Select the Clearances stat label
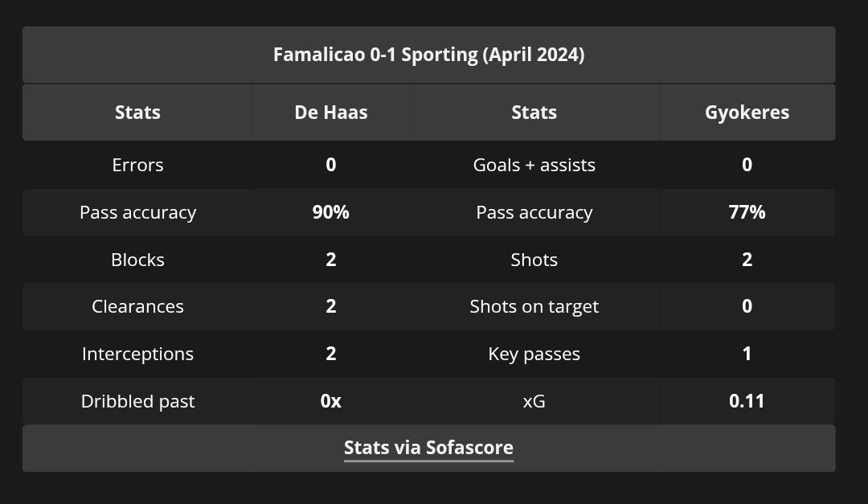 coord(137,306)
